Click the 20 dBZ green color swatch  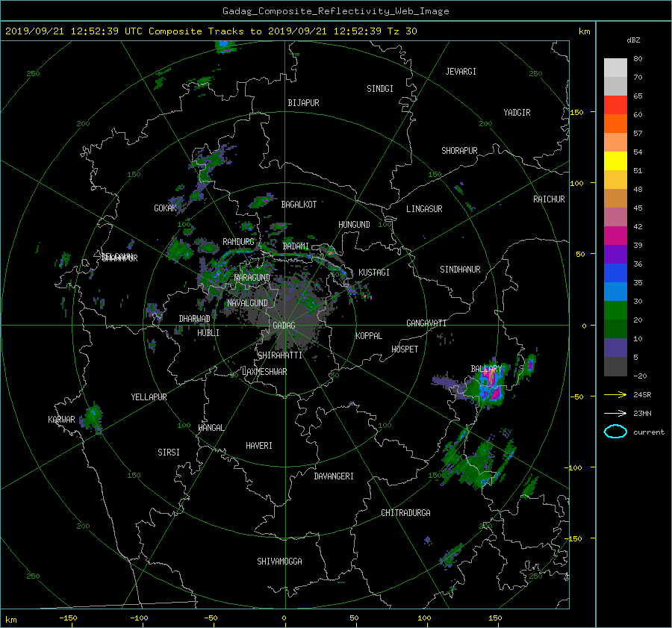[615, 311]
